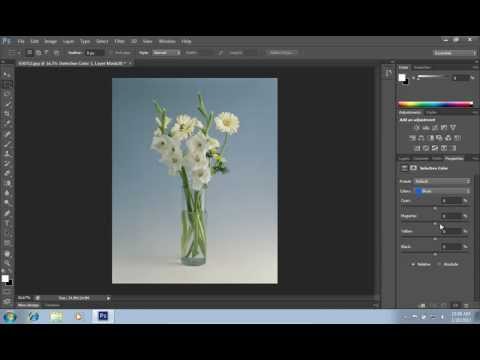Select the Eyedropper tool
Screen dimensions: 480x360
(7, 124)
